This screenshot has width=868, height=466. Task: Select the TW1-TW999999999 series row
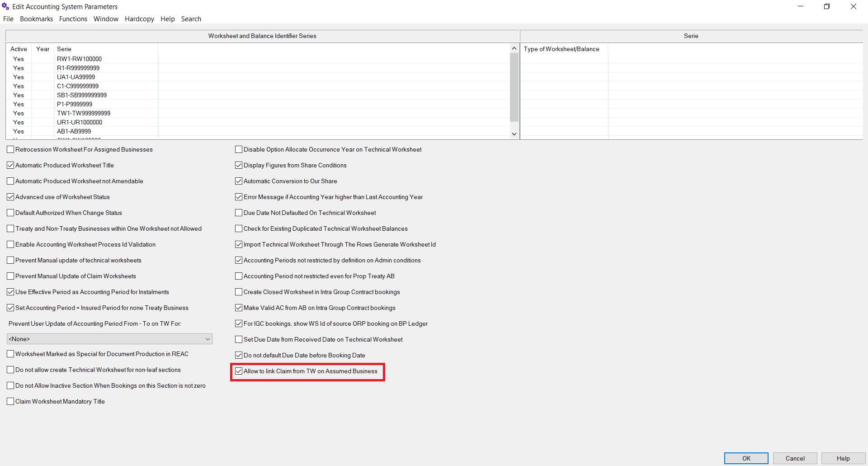pos(83,113)
